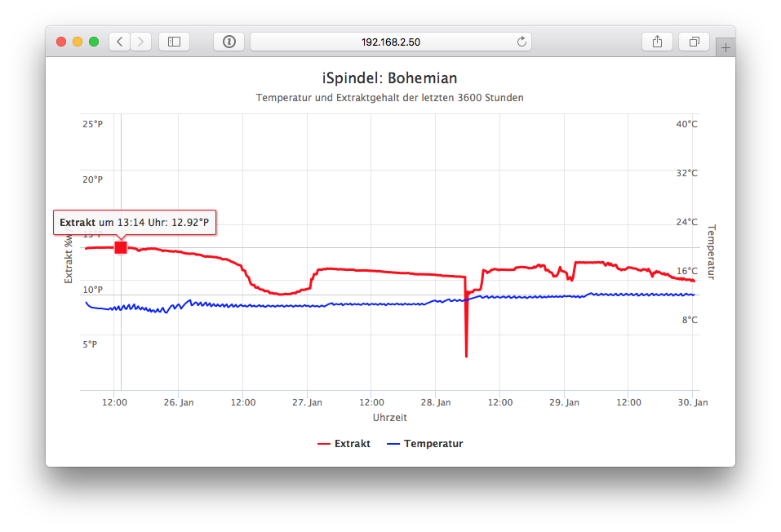Toggle the Extrakt series in the legend
Viewport: 781px width, 532px height.
(344, 444)
